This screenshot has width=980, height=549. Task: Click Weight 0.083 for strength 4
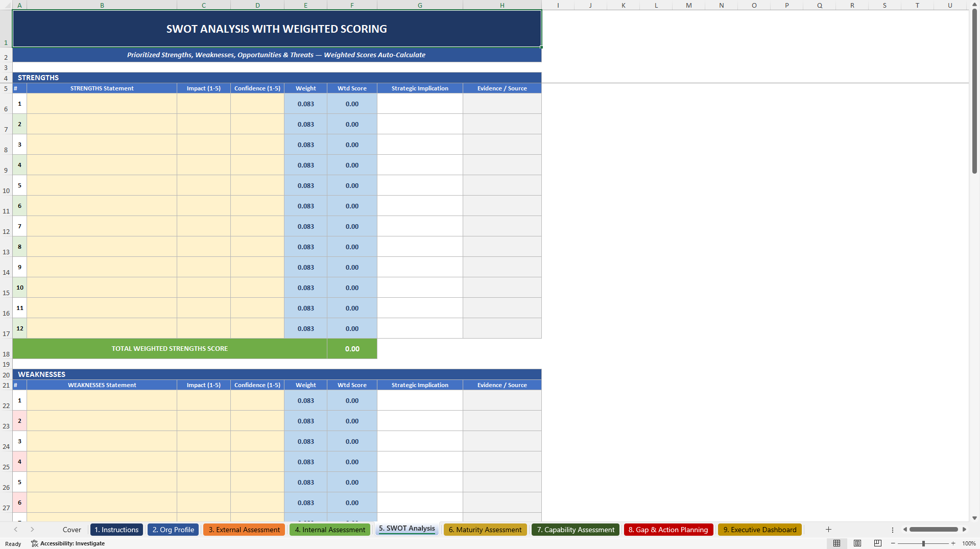306,165
